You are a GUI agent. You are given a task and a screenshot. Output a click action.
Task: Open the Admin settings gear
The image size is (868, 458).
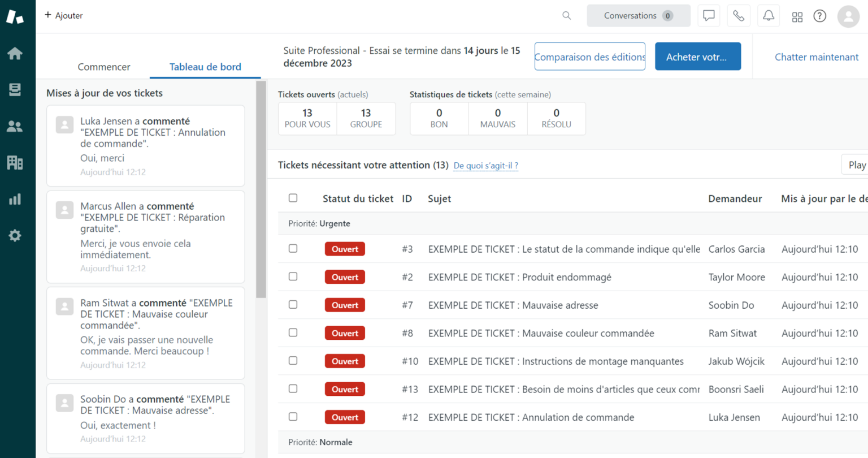(x=15, y=235)
